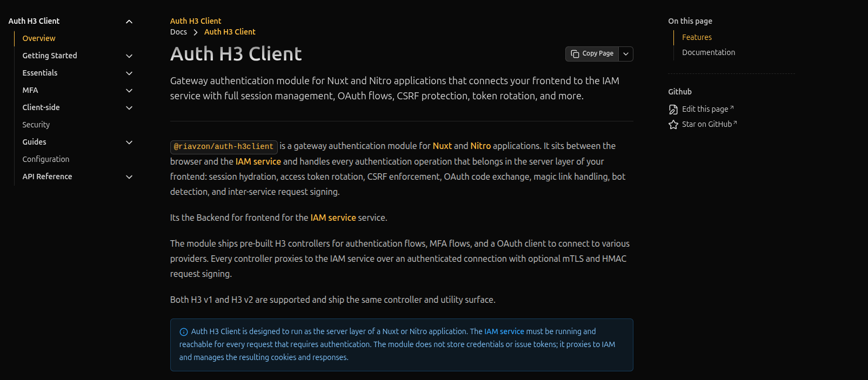
Task: Click the info icon in the blue callout
Action: coord(184,332)
